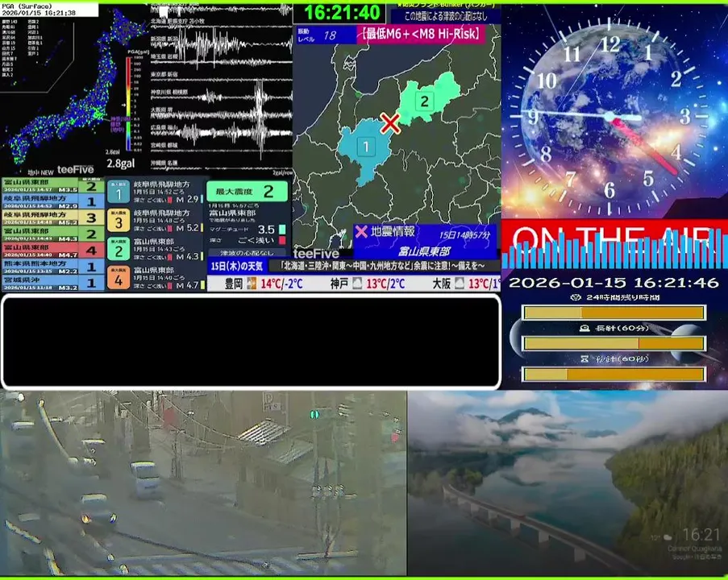Select the intensity 2 marker on green map region
The height and width of the screenshot is (580, 728).
tap(424, 101)
